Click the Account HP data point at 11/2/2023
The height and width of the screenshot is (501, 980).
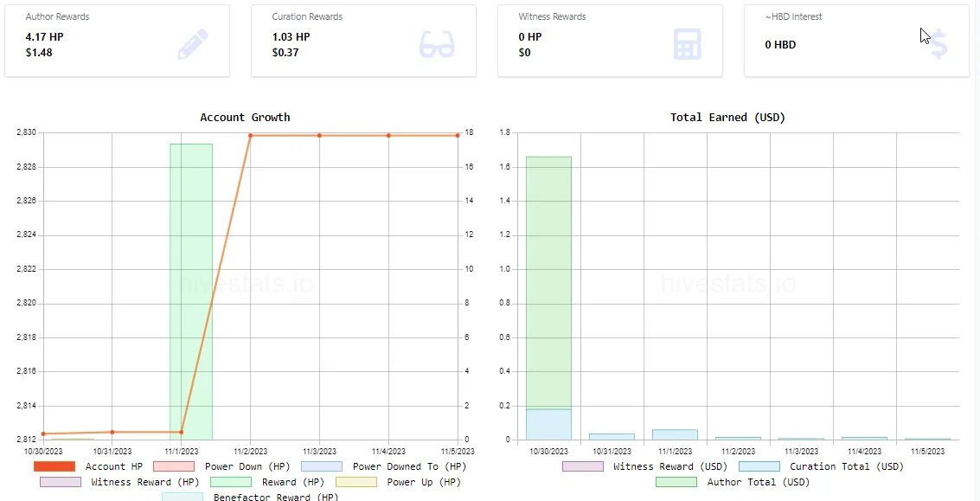click(x=250, y=136)
